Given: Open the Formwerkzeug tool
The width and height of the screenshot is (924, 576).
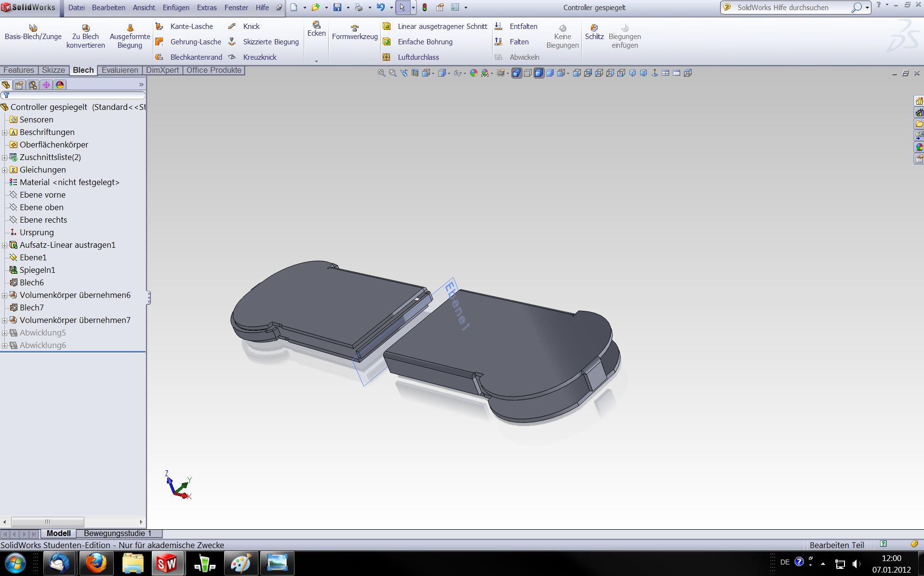Looking at the screenshot, I should (x=354, y=33).
